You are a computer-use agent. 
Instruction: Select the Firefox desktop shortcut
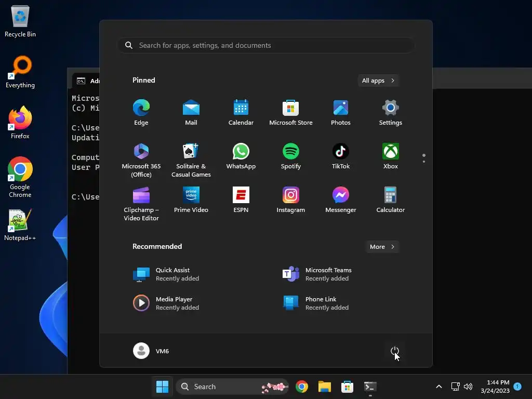(x=20, y=123)
